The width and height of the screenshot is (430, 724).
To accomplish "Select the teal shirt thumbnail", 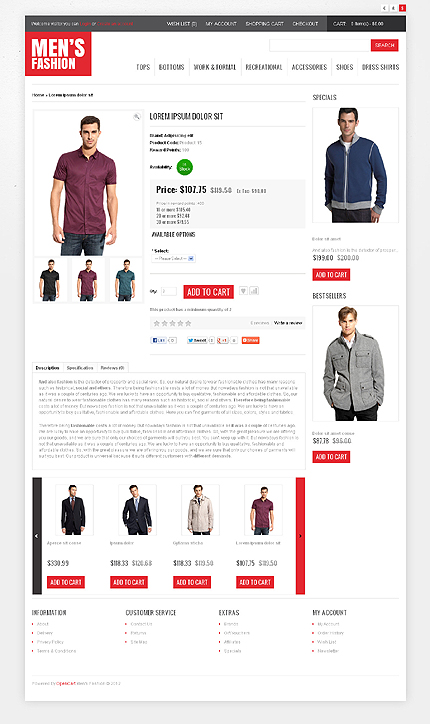I will coord(126,280).
